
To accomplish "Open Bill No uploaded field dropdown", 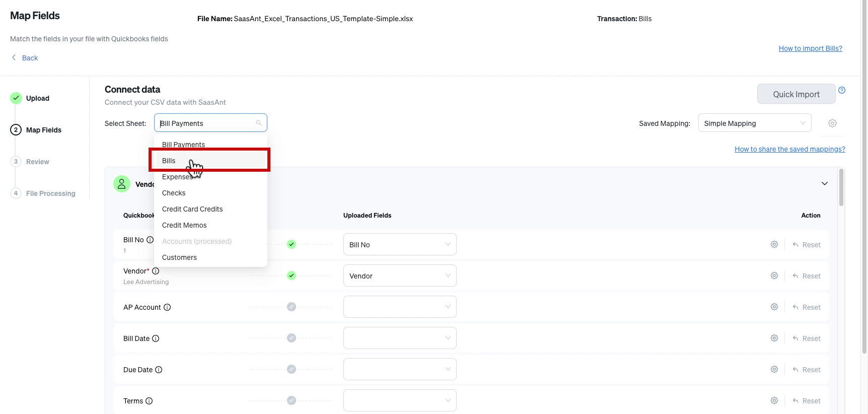I will click(400, 244).
